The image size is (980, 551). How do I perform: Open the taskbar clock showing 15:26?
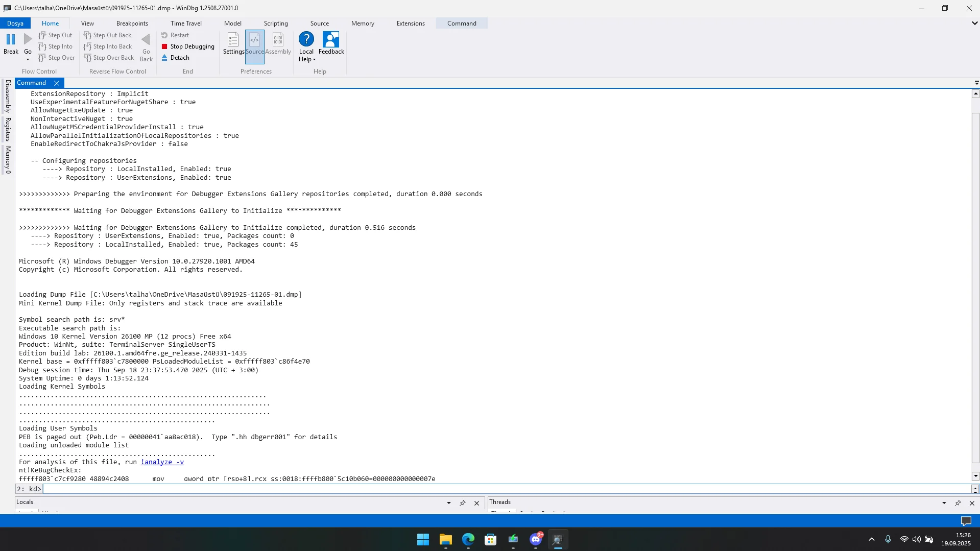957,540
